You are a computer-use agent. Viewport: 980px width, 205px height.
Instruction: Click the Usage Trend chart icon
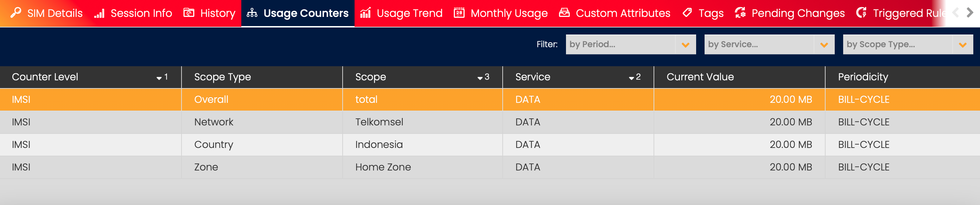pyautogui.click(x=365, y=13)
